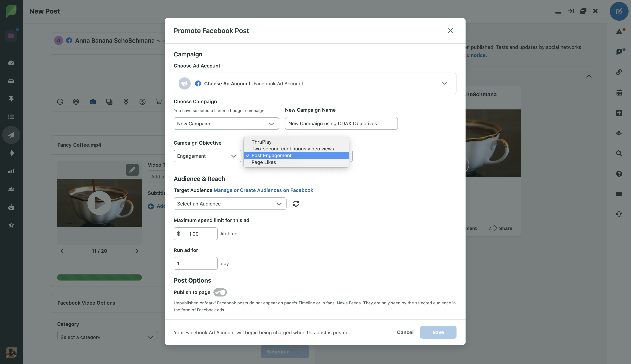Open the folder icon in left sidebar

click(x=11, y=36)
